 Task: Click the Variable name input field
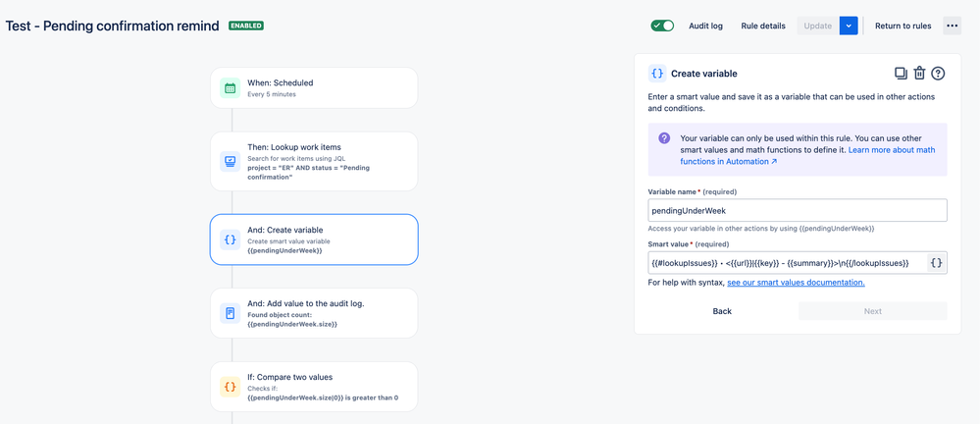[798, 210]
